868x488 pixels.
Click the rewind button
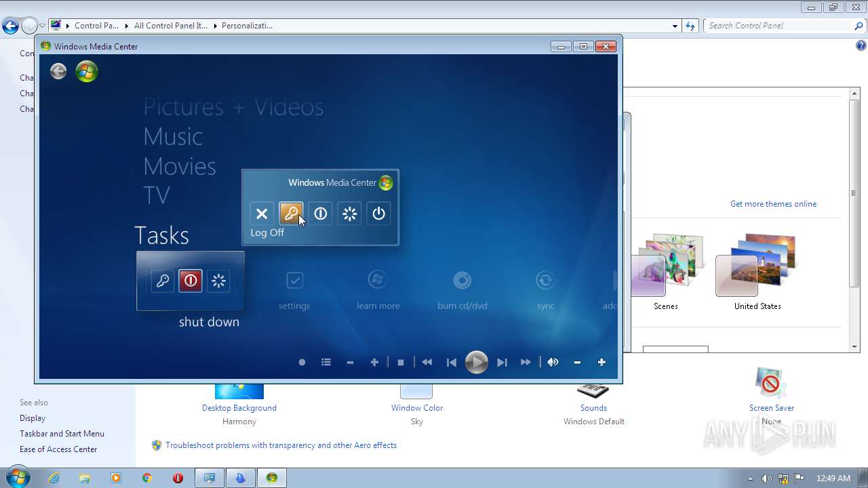point(427,363)
